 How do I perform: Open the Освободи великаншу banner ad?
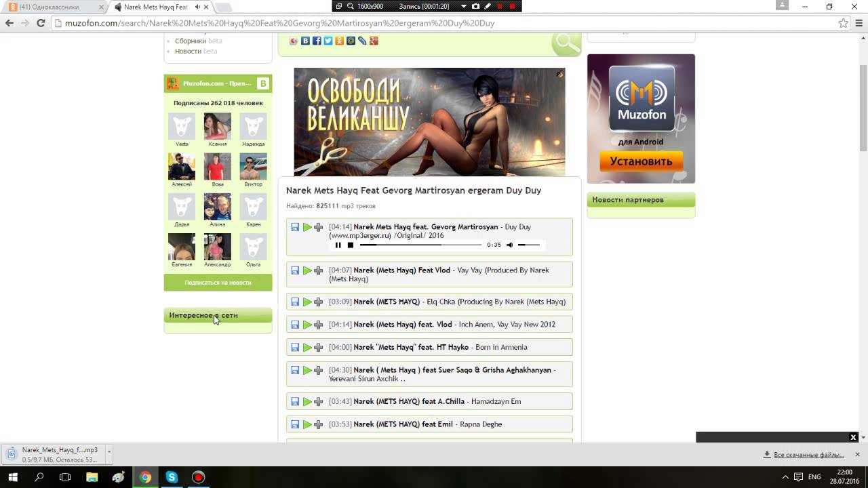pyautogui.click(x=429, y=122)
